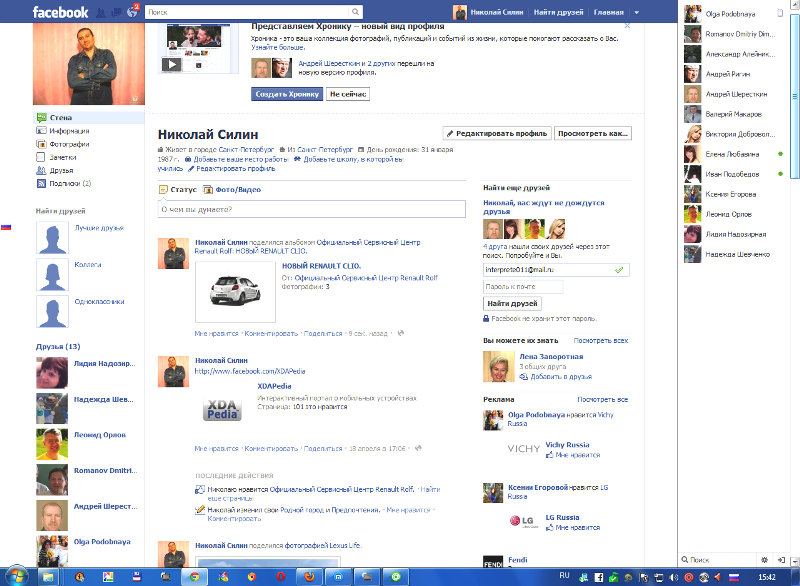Close the Хроника promotion box

click(627, 26)
